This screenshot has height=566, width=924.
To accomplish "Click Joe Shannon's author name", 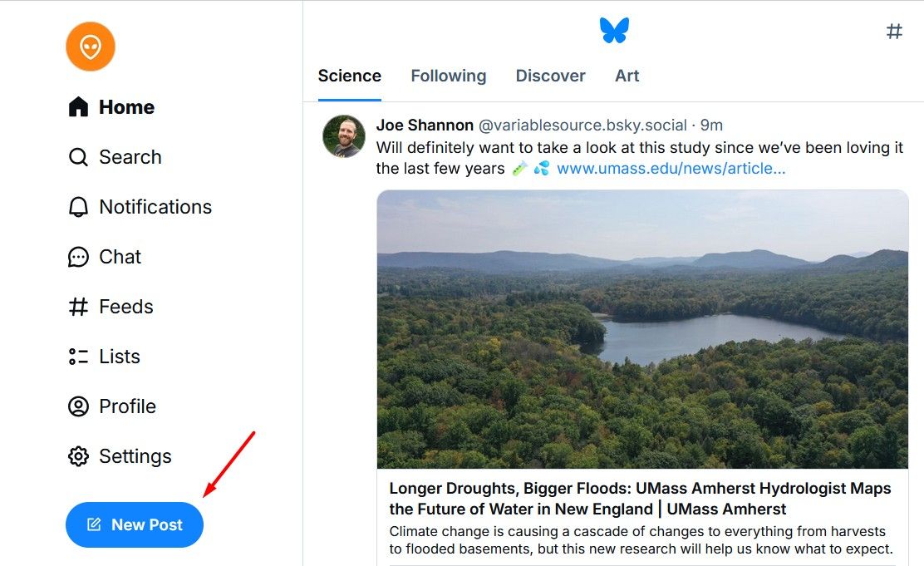I will point(425,126).
